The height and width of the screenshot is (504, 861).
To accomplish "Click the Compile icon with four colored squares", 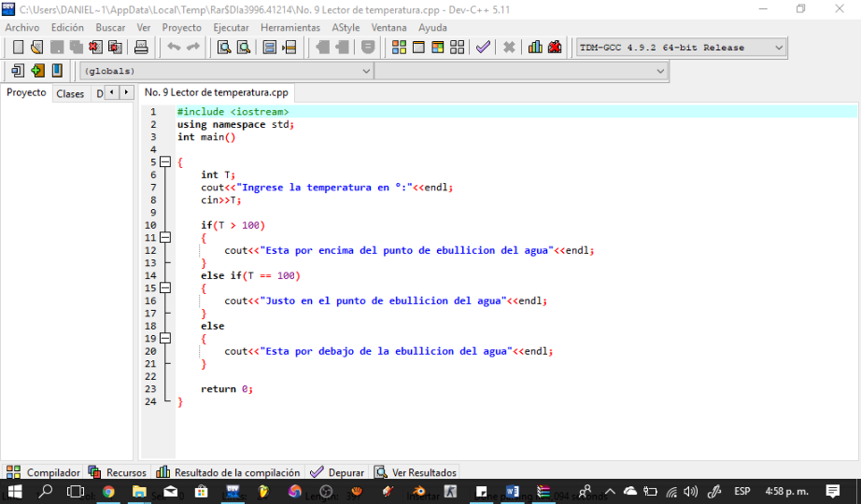I will [399, 48].
